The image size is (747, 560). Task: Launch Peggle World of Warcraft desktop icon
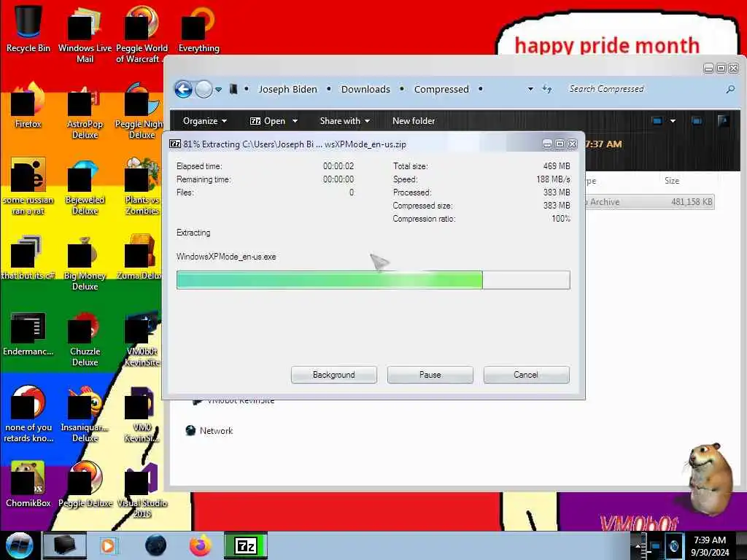142,34
